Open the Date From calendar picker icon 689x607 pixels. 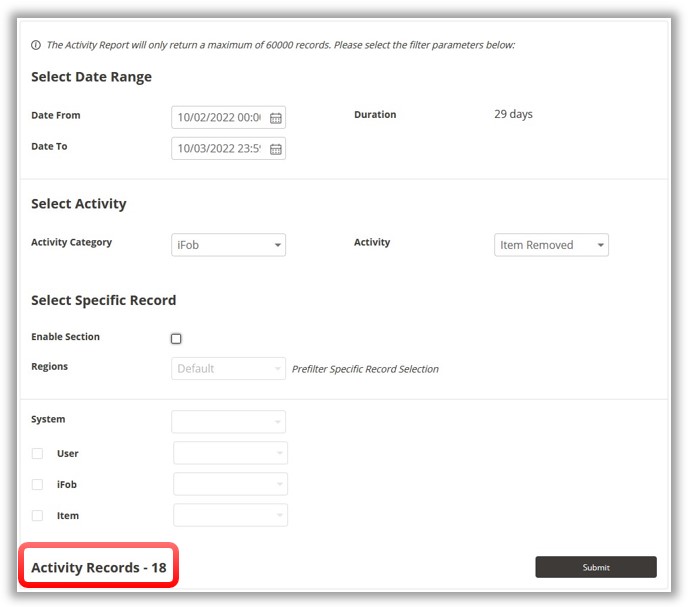coord(276,118)
